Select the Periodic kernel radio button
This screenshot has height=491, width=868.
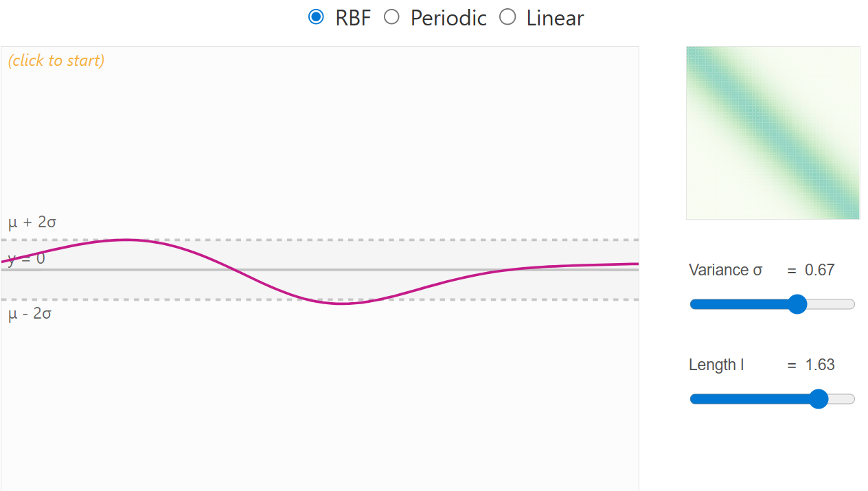point(391,17)
